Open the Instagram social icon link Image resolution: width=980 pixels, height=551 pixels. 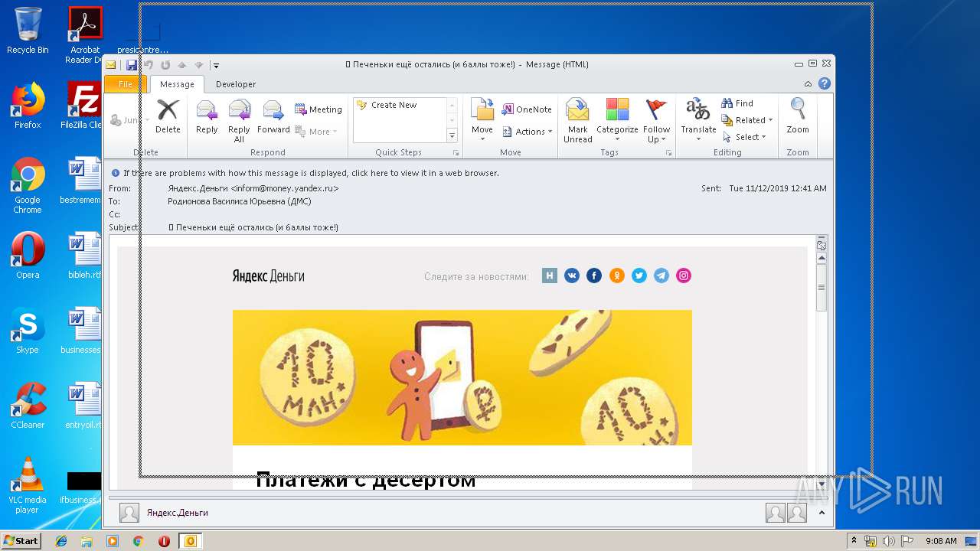click(684, 275)
